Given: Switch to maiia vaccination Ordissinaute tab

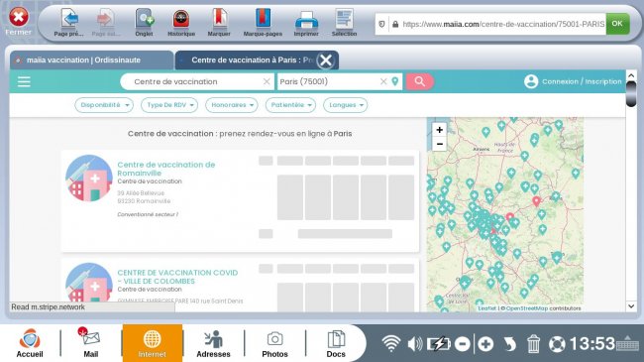Looking at the screenshot, I should click(x=91, y=60).
